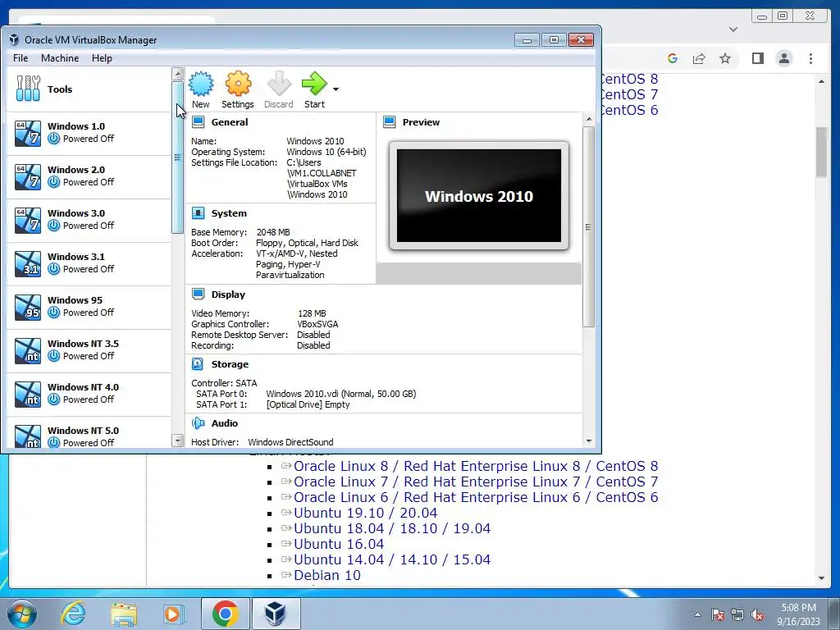The width and height of the screenshot is (840, 630).
Task: Select the Windows NT 3.5 VM icon
Action: [x=28, y=349]
